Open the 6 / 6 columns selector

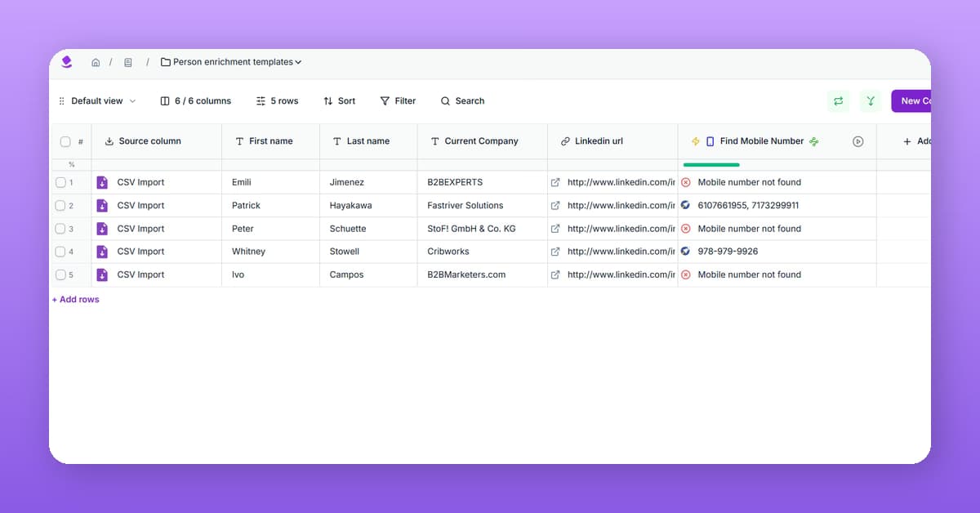coord(196,101)
